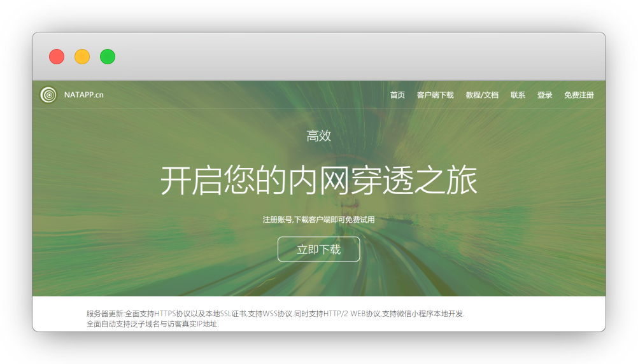Maximize the window using the green button

coord(108,57)
